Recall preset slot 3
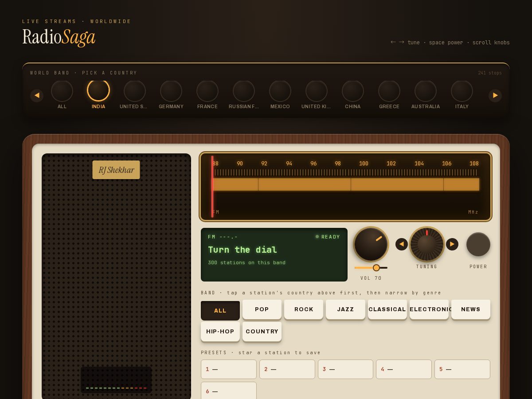Screen dimensions: 532x399 pyautogui.click(x=345, y=369)
